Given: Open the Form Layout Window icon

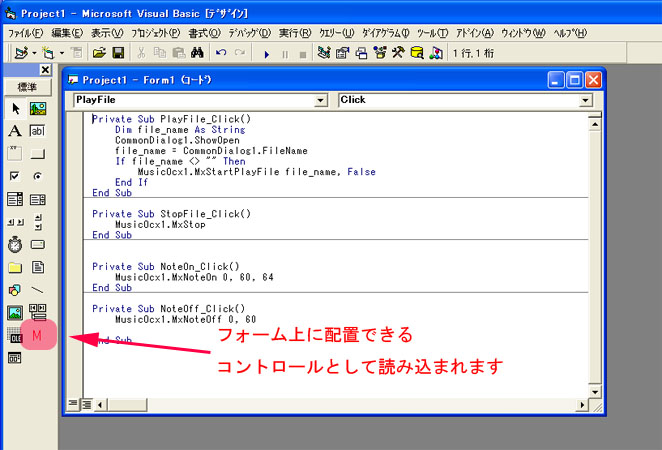Looking at the screenshot, I should (361, 53).
